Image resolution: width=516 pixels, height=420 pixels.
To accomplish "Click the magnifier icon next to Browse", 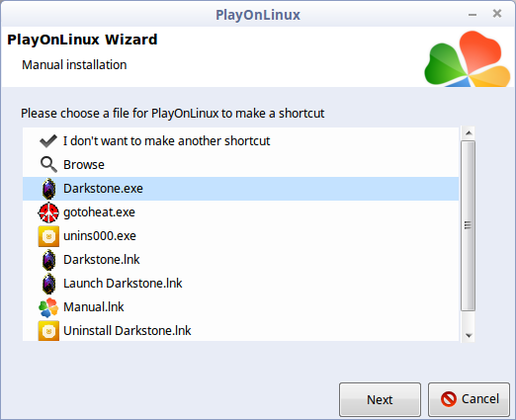I will coord(48,164).
